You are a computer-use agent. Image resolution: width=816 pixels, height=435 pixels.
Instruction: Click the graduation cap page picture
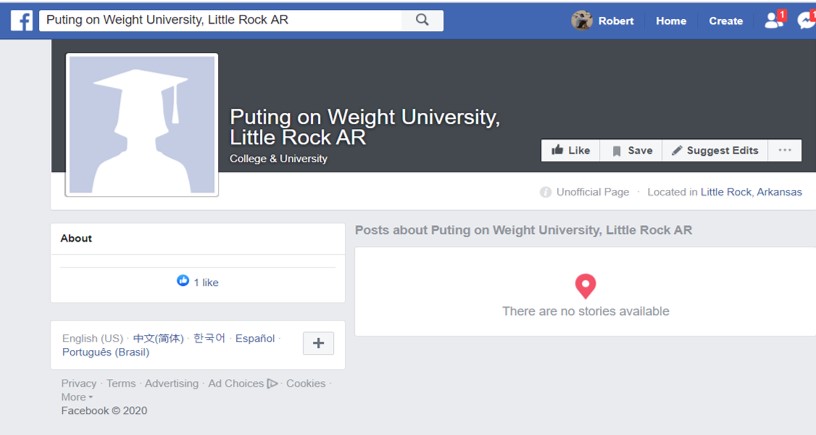click(x=141, y=125)
